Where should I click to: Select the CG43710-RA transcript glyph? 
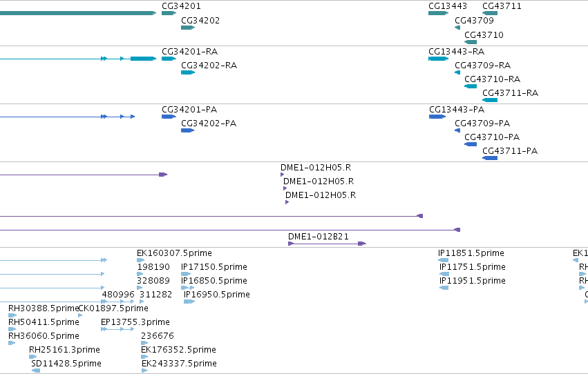pos(471,86)
